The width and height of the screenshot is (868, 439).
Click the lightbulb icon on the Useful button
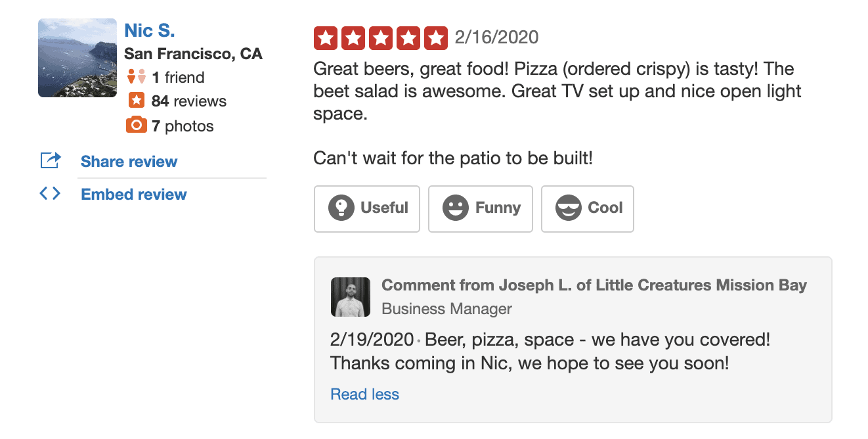pyautogui.click(x=341, y=208)
